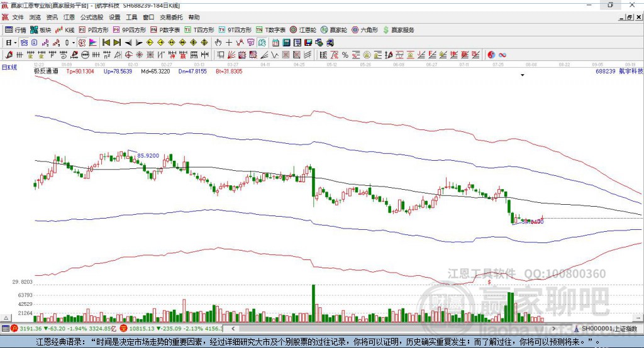Open the 设置 menu

pos(114,17)
